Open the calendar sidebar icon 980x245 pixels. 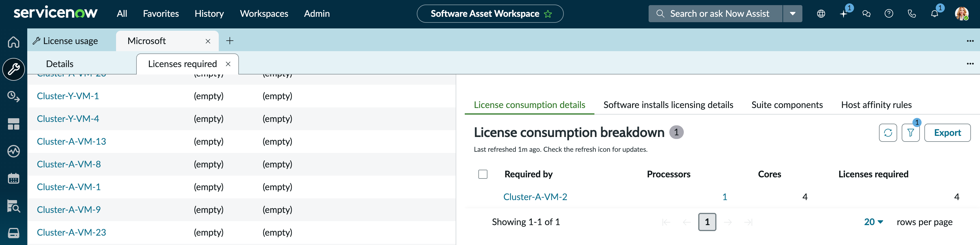click(14, 178)
